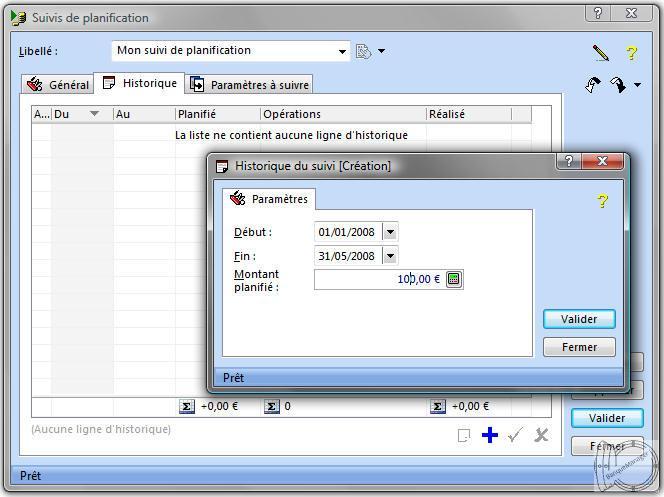Switch to the Général tab
Image resolution: width=664 pixels, height=497 pixels.
point(58,85)
